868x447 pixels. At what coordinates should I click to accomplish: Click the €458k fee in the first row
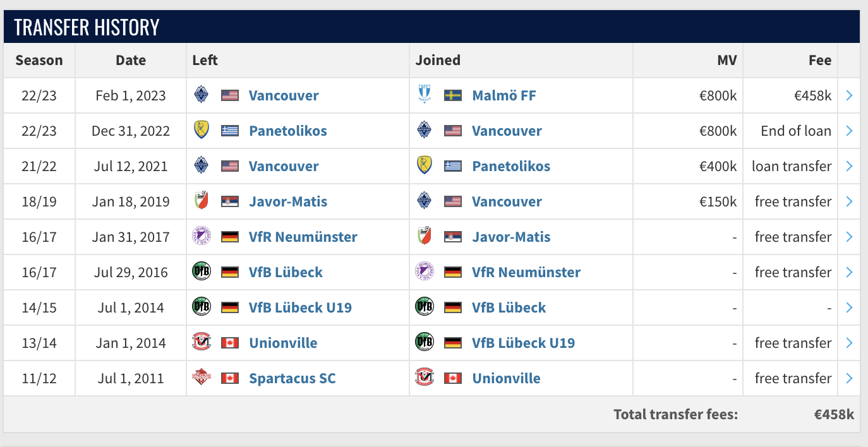pos(813,95)
